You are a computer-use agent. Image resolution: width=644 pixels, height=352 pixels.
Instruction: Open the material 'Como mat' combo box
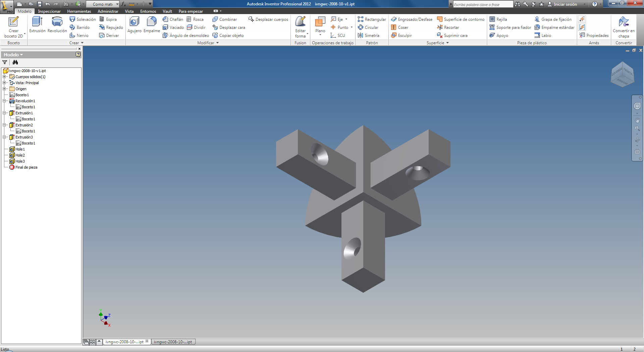[103, 4]
